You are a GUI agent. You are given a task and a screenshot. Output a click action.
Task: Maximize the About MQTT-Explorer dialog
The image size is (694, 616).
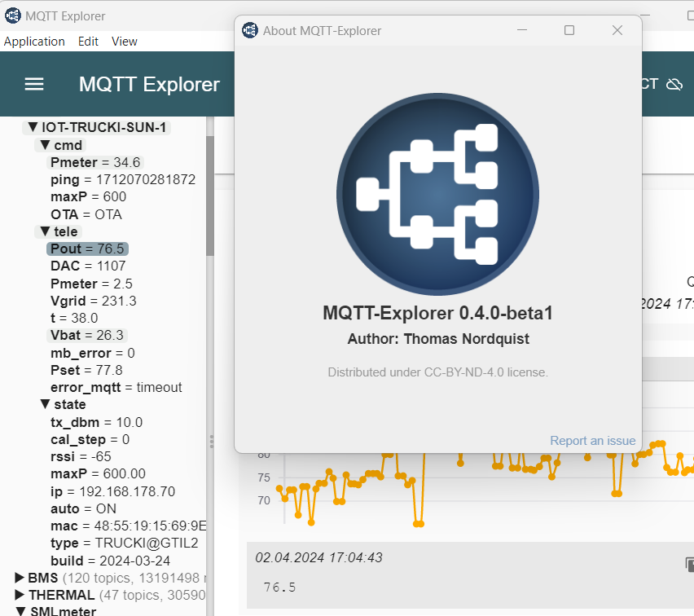(x=569, y=30)
